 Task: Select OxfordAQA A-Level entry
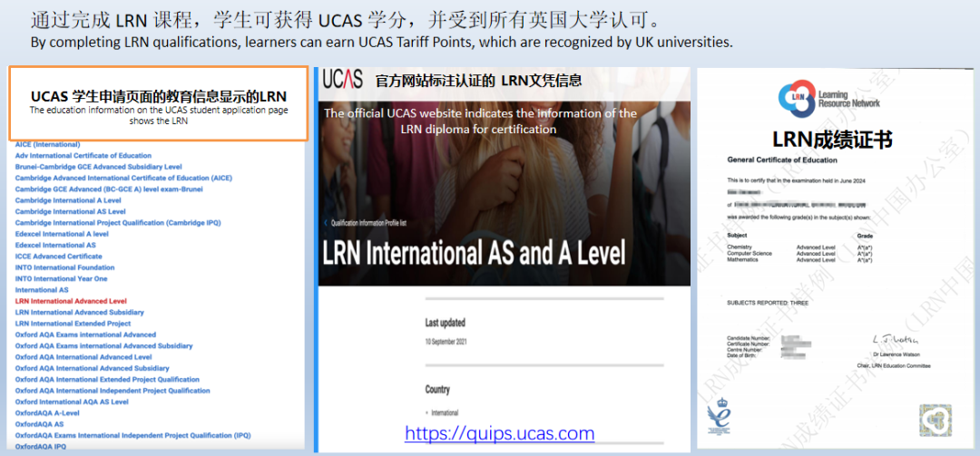click(x=47, y=413)
